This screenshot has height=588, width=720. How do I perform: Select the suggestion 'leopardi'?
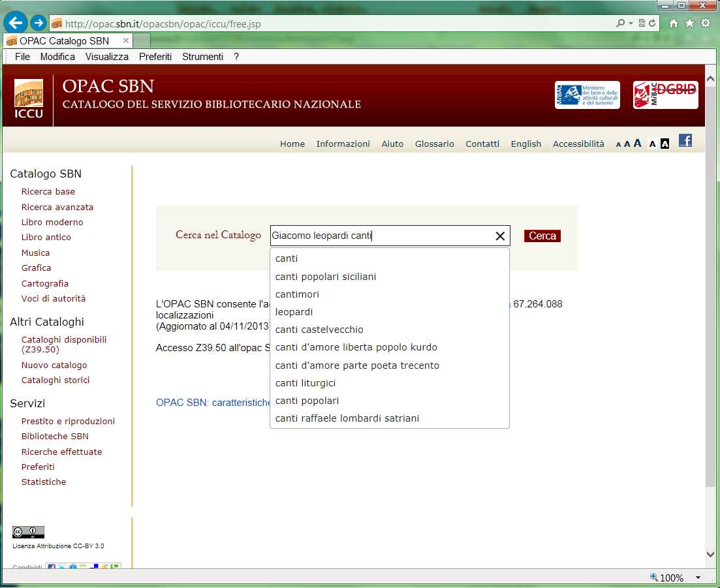[390, 312]
